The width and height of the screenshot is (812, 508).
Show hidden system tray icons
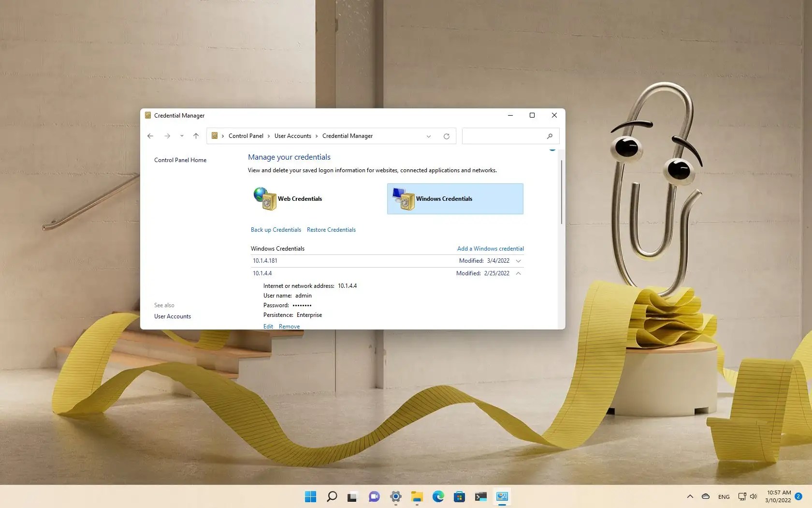click(690, 496)
